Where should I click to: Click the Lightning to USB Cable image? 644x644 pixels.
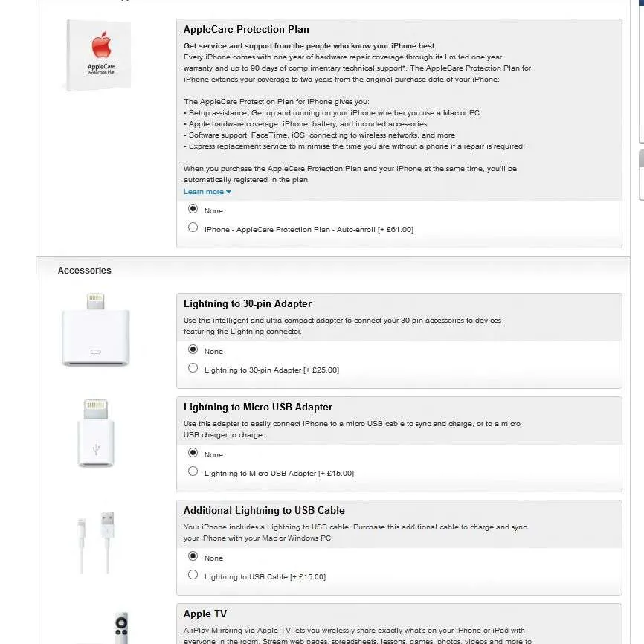pyautogui.click(x=96, y=542)
